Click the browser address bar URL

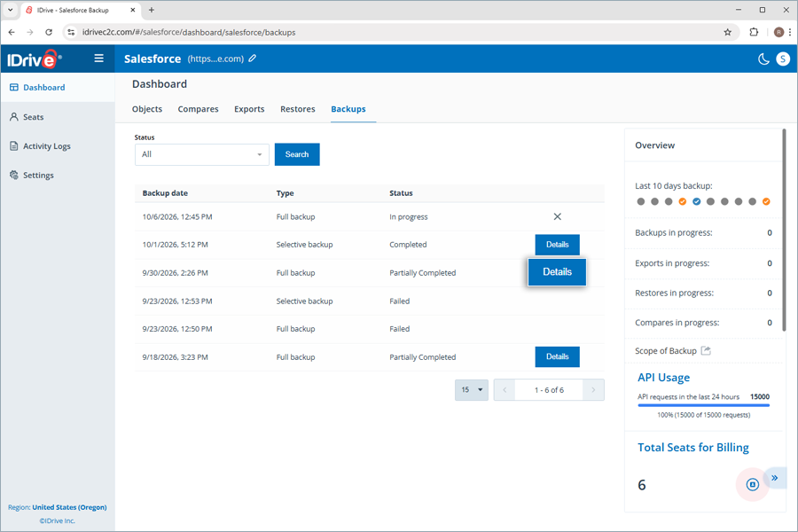[x=189, y=32]
